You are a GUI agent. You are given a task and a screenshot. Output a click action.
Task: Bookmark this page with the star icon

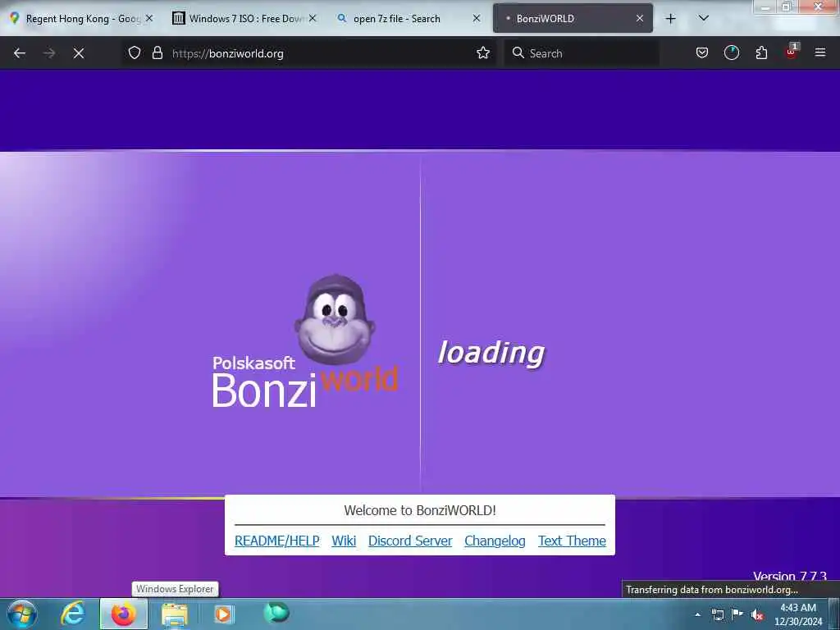(483, 53)
